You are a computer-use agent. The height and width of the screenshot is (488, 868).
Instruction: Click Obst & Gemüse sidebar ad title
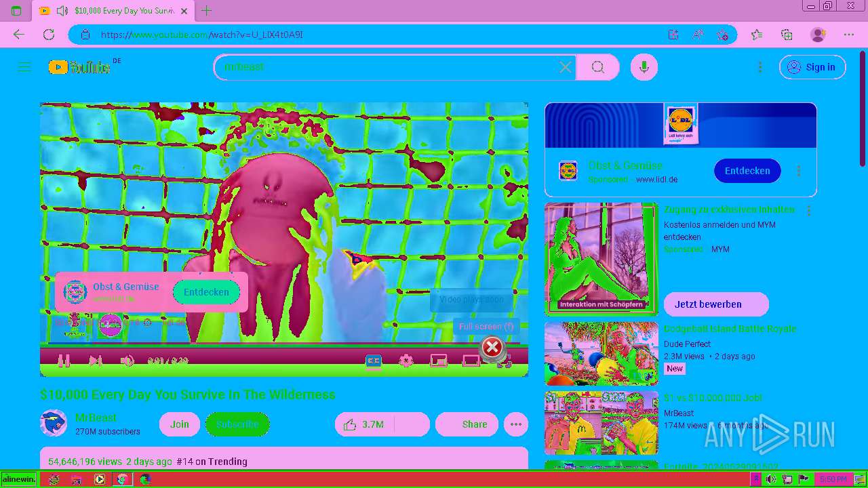(x=625, y=165)
